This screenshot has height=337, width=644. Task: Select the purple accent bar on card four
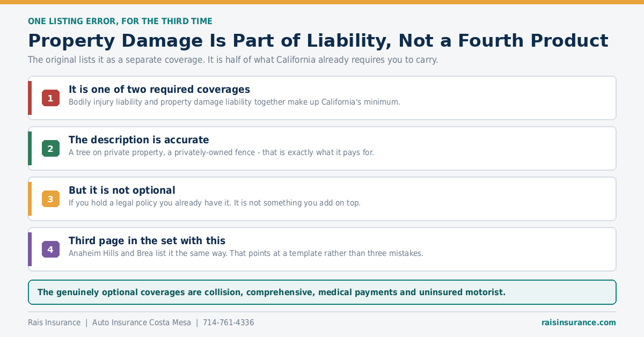pos(30,249)
